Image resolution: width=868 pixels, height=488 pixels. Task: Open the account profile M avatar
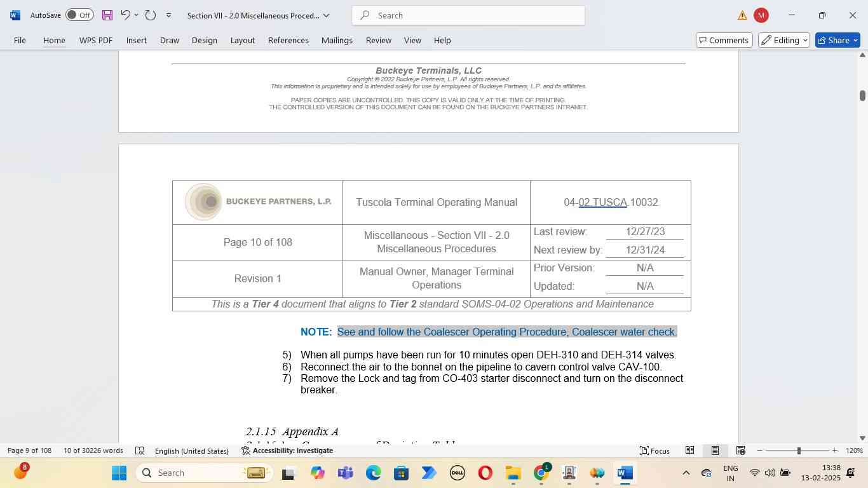click(x=761, y=15)
